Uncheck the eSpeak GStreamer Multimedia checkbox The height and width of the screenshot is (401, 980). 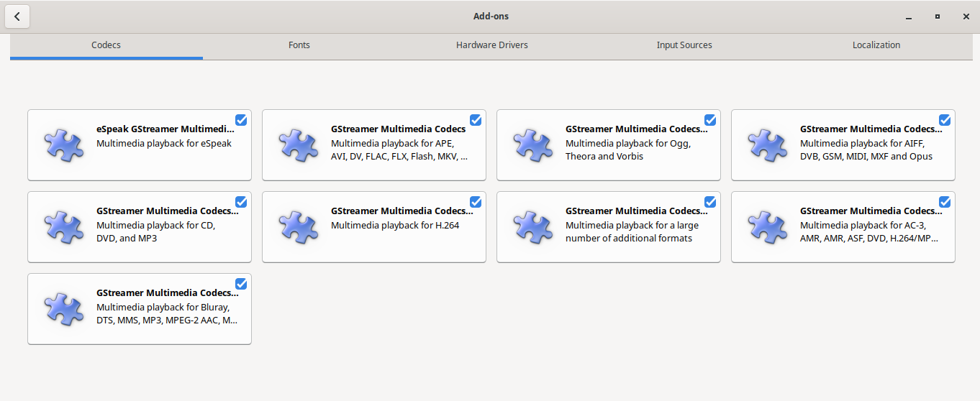241,120
